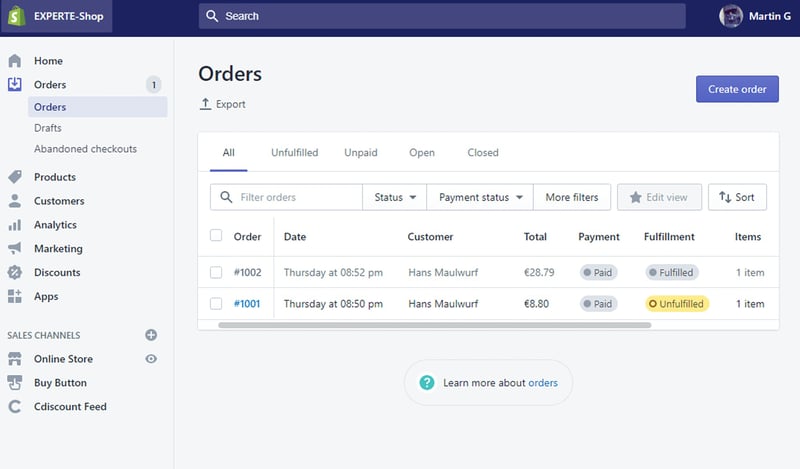The image size is (800, 469).
Task: Click 'Thursday at 08:52 pm' date cell
Action: pos(333,273)
